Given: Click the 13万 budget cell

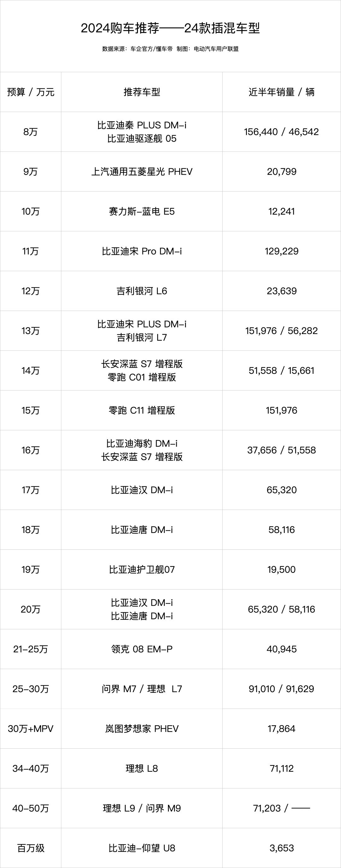Looking at the screenshot, I should 31,331.
